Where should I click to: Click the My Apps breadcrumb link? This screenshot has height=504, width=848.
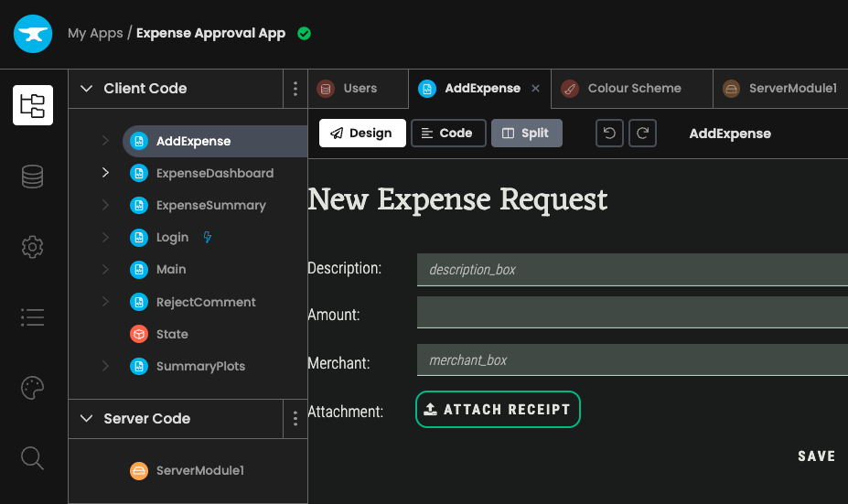click(x=94, y=34)
